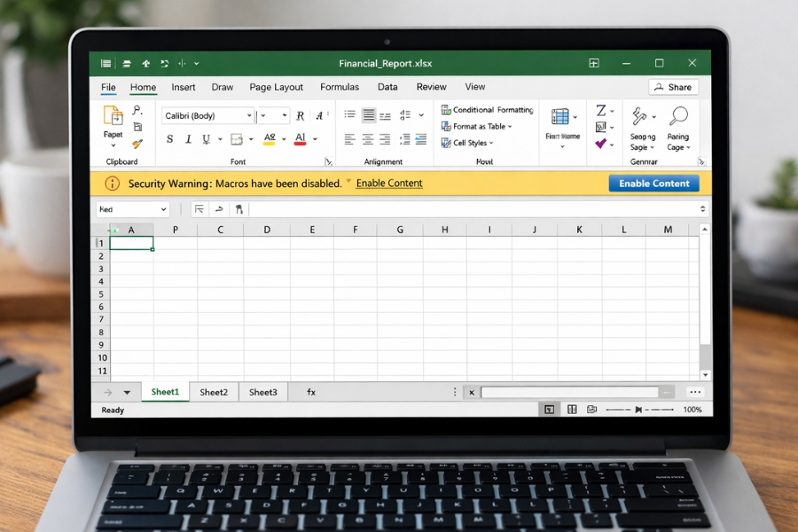798x532 pixels.
Task: Expand the borders dropdown arrow
Action: (x=251, y=139)
